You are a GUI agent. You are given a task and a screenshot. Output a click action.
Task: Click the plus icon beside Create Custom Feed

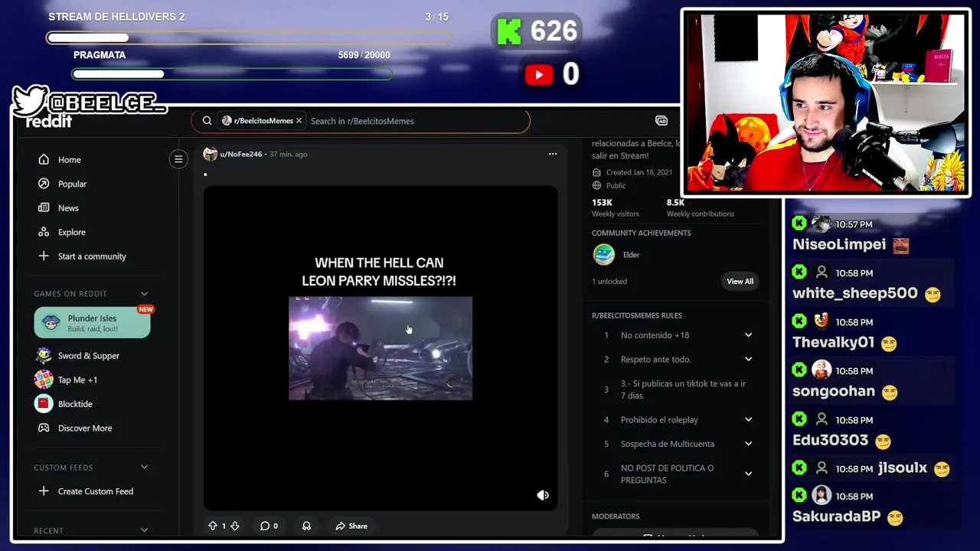[44, 491]
